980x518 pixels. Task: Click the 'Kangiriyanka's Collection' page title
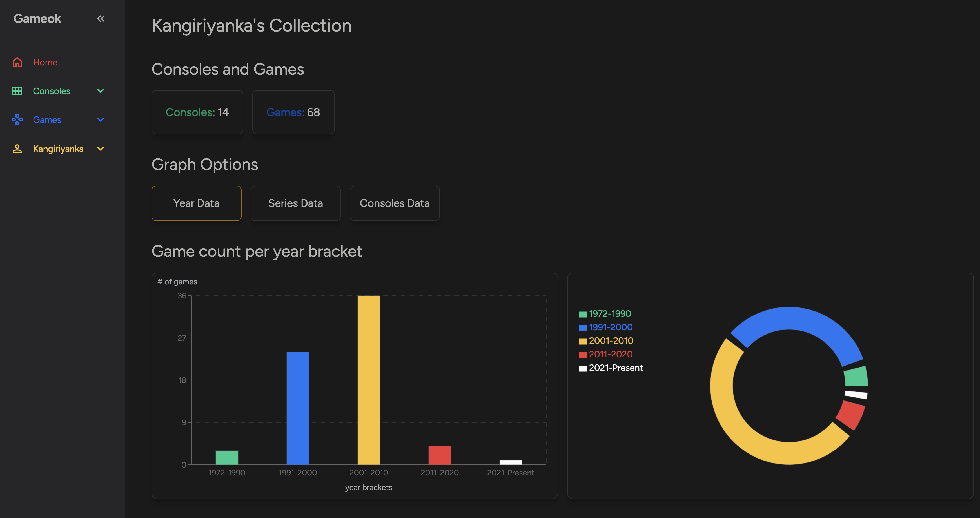(251, 25)
